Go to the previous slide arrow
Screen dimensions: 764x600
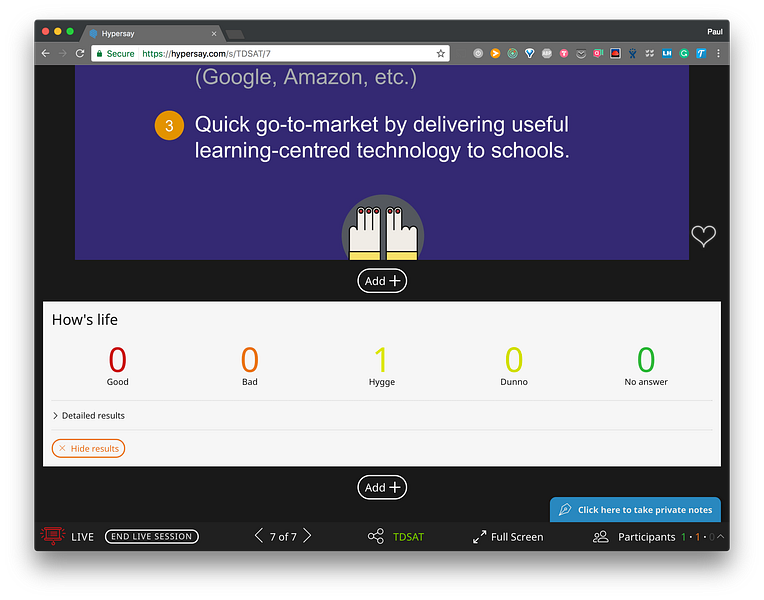click(x=259, y=536)
